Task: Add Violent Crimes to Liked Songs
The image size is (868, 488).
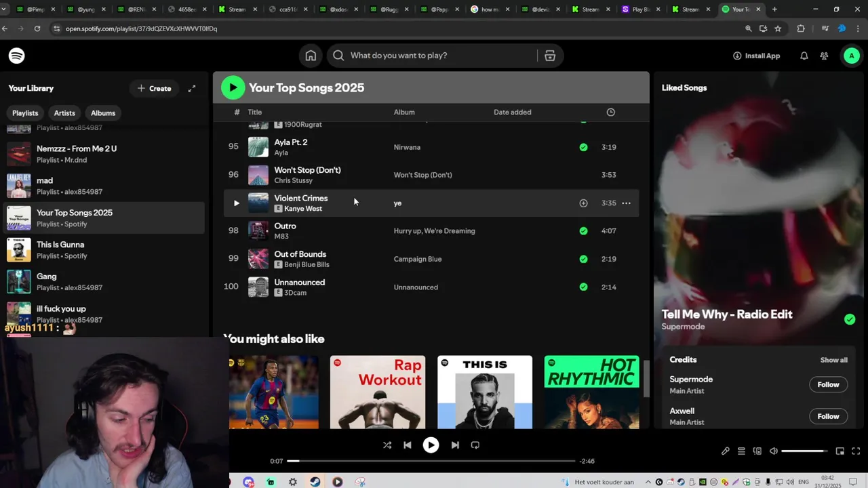Action: pos(583,203)
